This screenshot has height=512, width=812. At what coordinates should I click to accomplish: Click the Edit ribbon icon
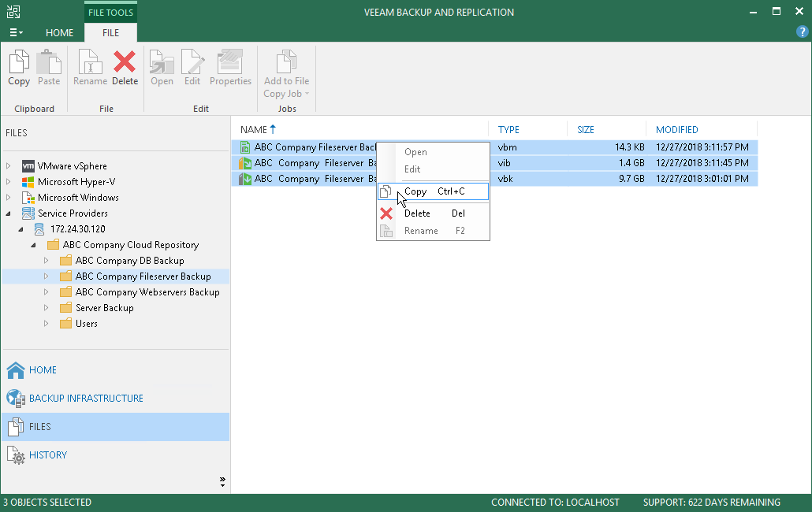pyautogui.click(x=192, y=62)
